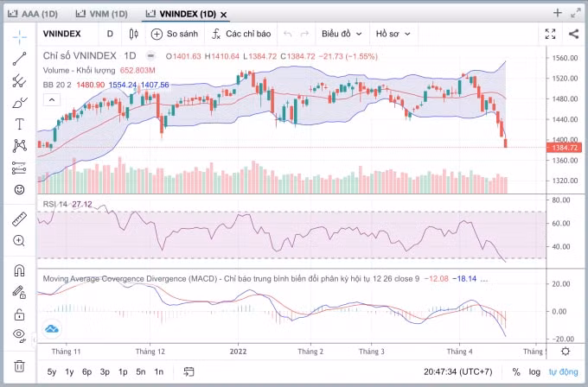The width and height of the screenshot is (588, 387).
Task: Click the RSI 14 indicator label
Action: pyautogui.click(x=55, y=205)
